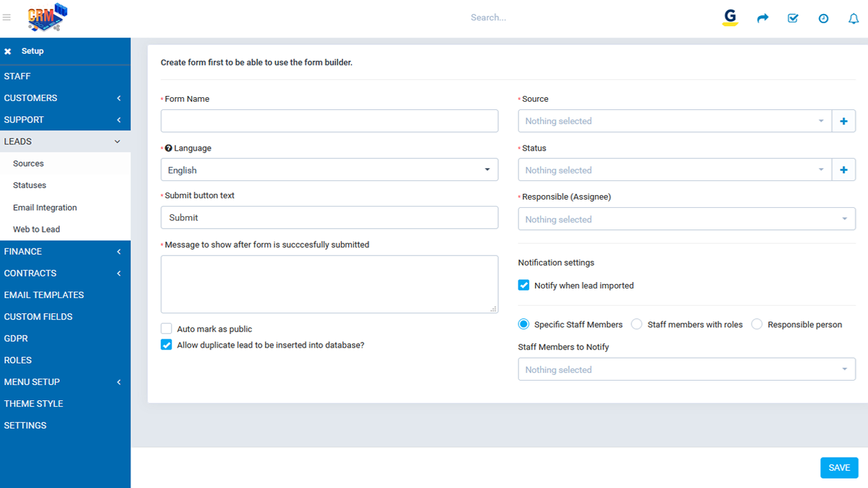Screen dimensions: 868x488
Task: Open the Language dropdown
Action: coord(329,170)
